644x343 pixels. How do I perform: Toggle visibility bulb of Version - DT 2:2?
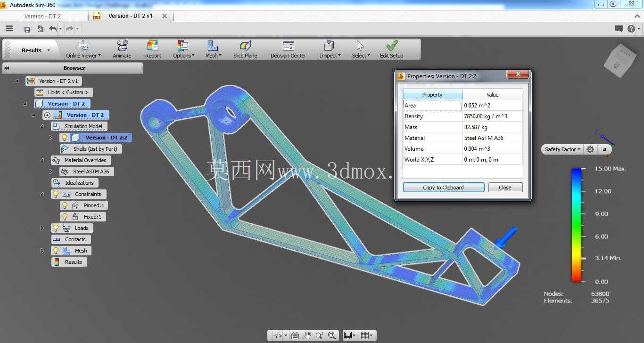point(65,138)
